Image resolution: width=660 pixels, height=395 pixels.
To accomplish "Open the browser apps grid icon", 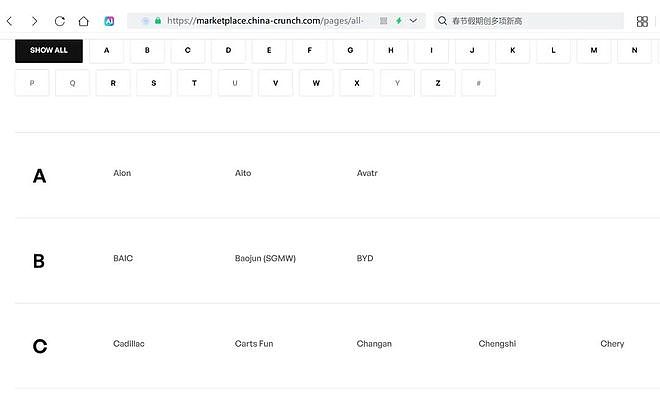I will point(642,21).
